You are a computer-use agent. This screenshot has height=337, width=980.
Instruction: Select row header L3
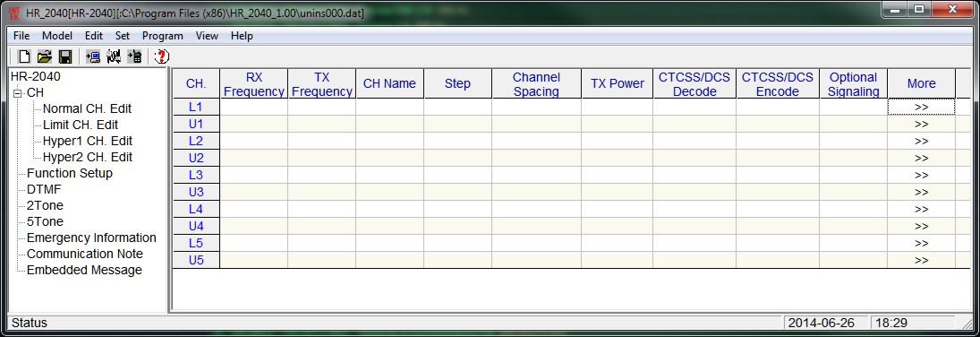tap(196, 175)
